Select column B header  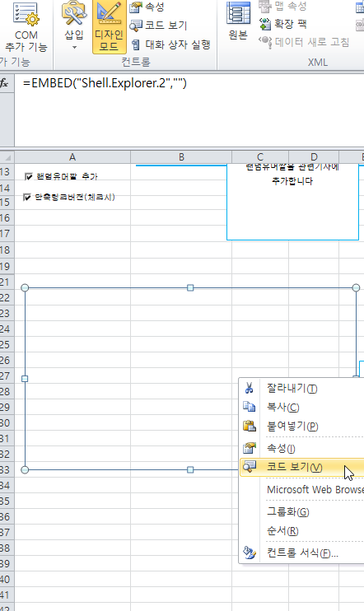[181, 157]
